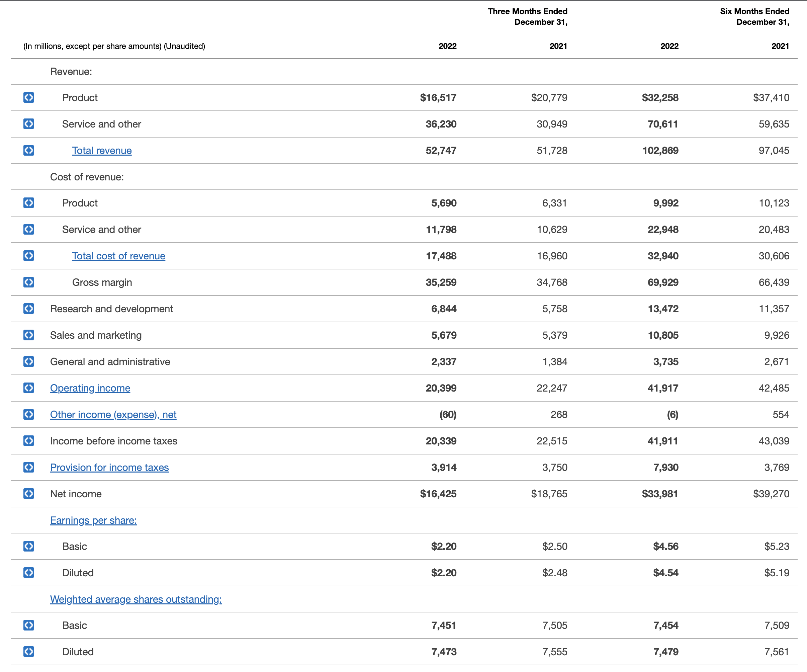The height and width of the screenshot is (672, 807).
Task: Open Weighted average shares outstanding link
Action: coord(136,599)
